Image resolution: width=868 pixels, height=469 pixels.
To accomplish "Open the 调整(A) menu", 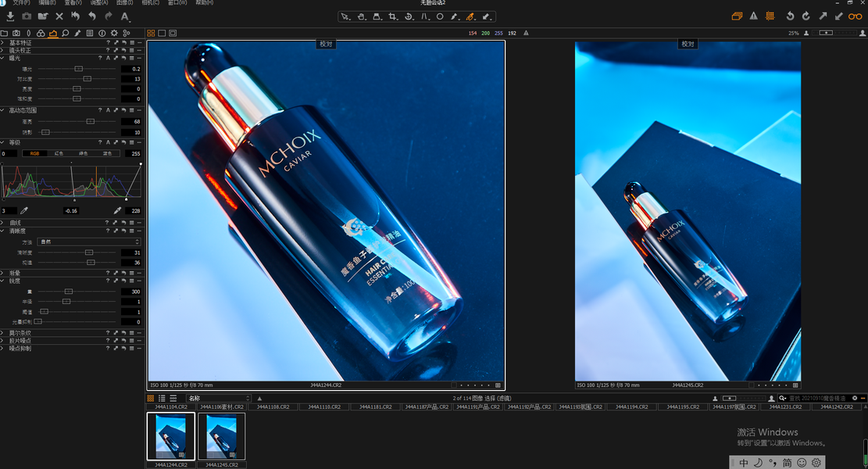I will (x=98, y=3).
